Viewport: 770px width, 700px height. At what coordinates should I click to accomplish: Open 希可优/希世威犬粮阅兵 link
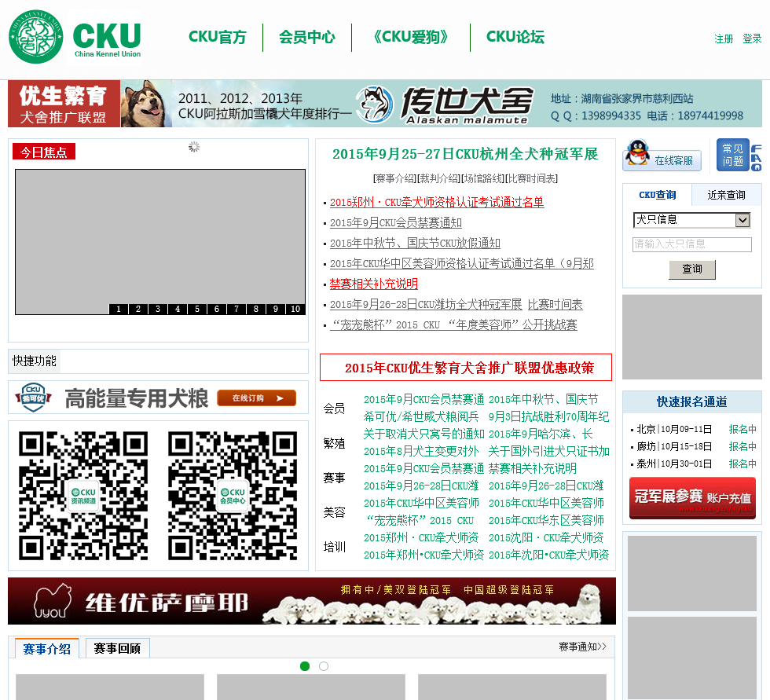point(421,416)
